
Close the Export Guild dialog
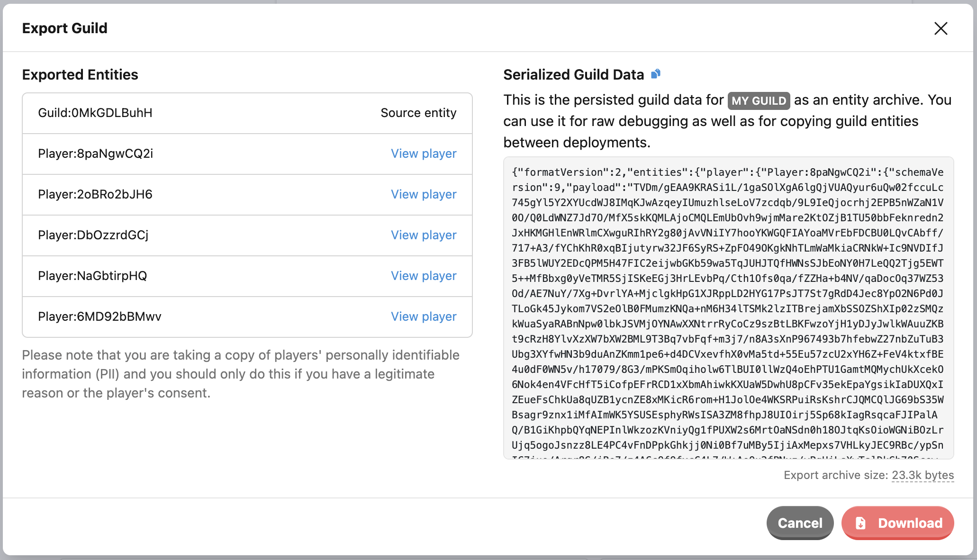coord(941,28)
